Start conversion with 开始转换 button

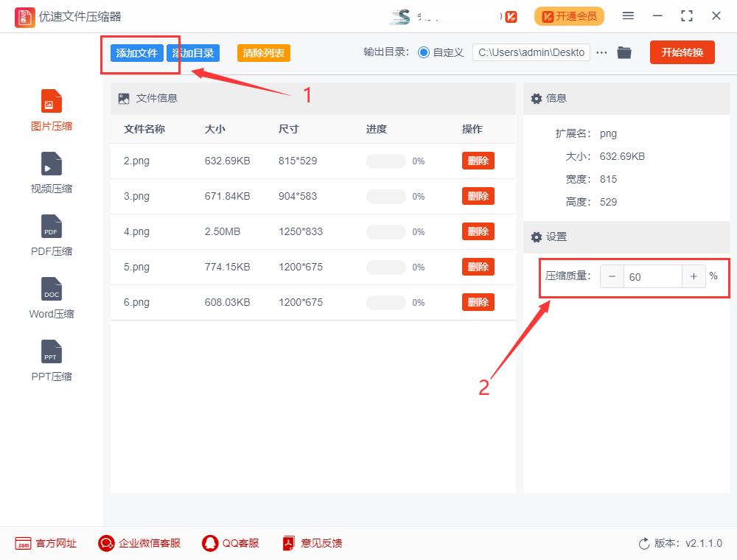click(x=682, y=52)
